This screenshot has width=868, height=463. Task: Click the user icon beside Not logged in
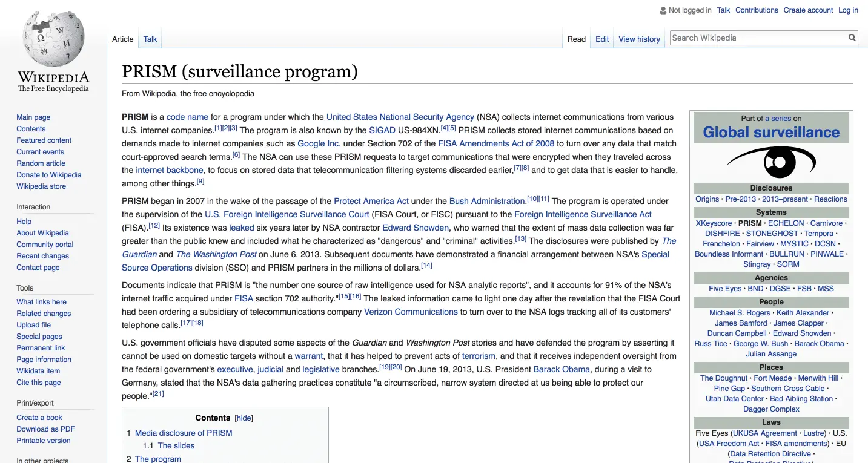point(663,10)
